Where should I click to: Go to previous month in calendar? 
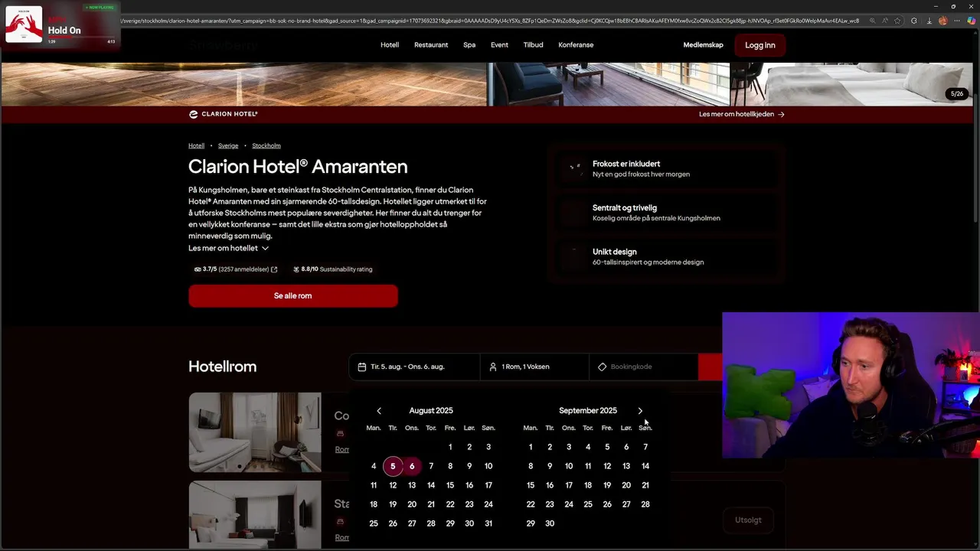378,411
